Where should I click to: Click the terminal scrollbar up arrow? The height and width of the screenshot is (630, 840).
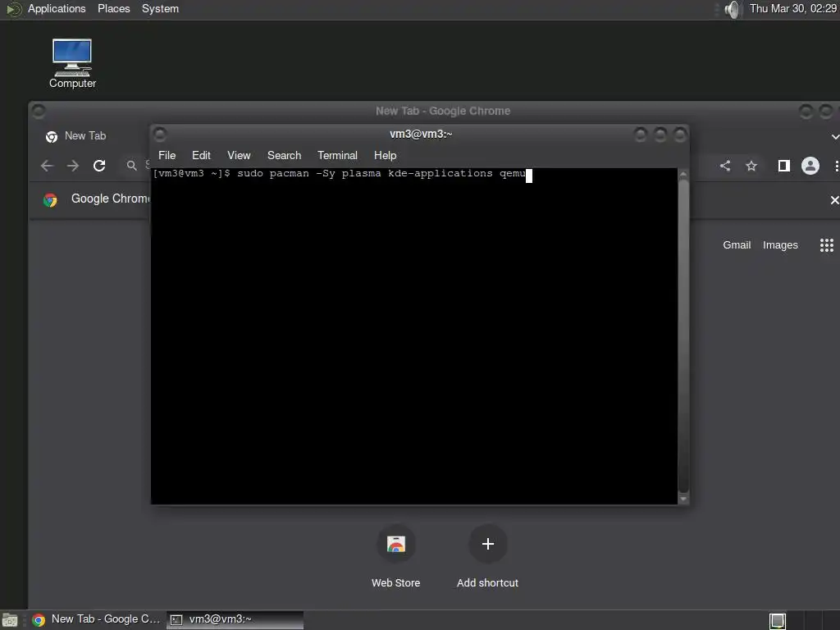pyautogui.click(x=683, y=174)
